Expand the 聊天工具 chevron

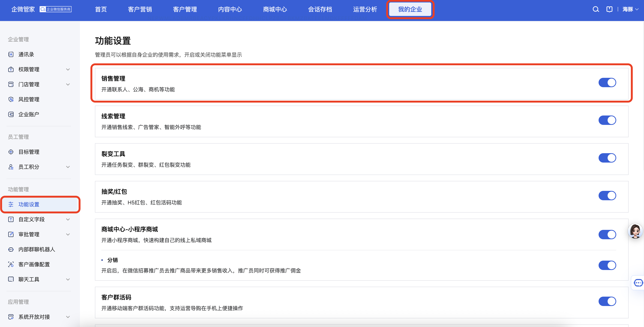tap(68, 279)
